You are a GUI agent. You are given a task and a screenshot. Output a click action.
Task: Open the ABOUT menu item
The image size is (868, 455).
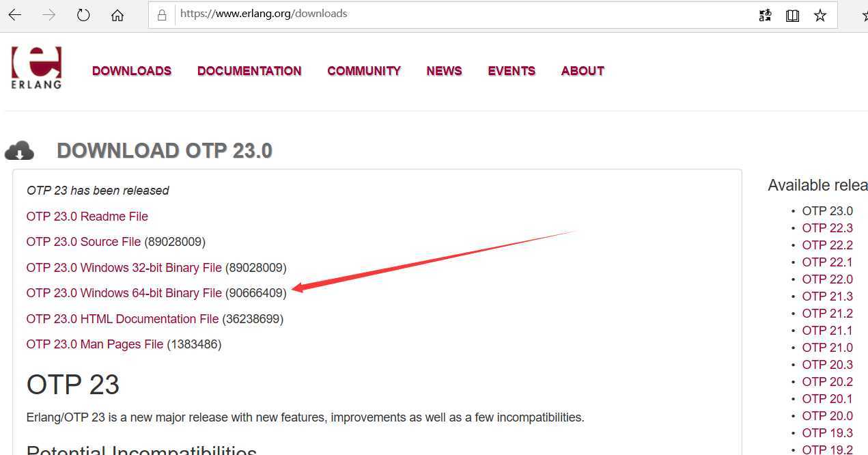(583, 71)
